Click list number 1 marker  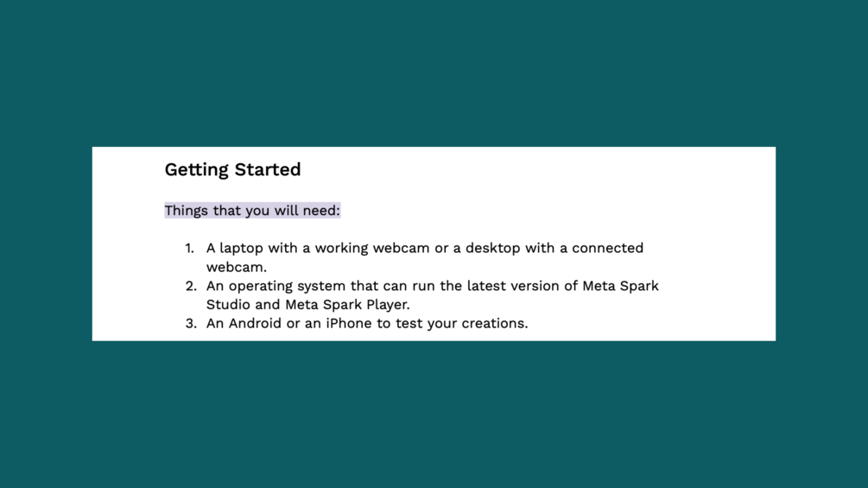pos(189,248)
